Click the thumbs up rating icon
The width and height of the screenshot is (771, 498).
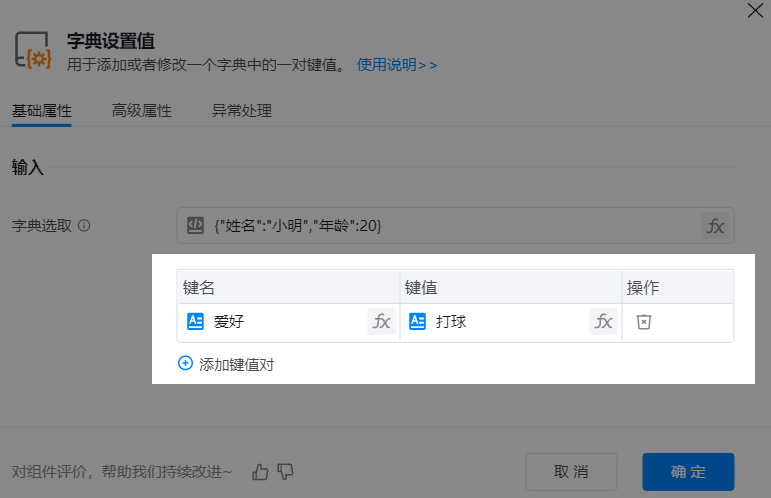(261, 471)
